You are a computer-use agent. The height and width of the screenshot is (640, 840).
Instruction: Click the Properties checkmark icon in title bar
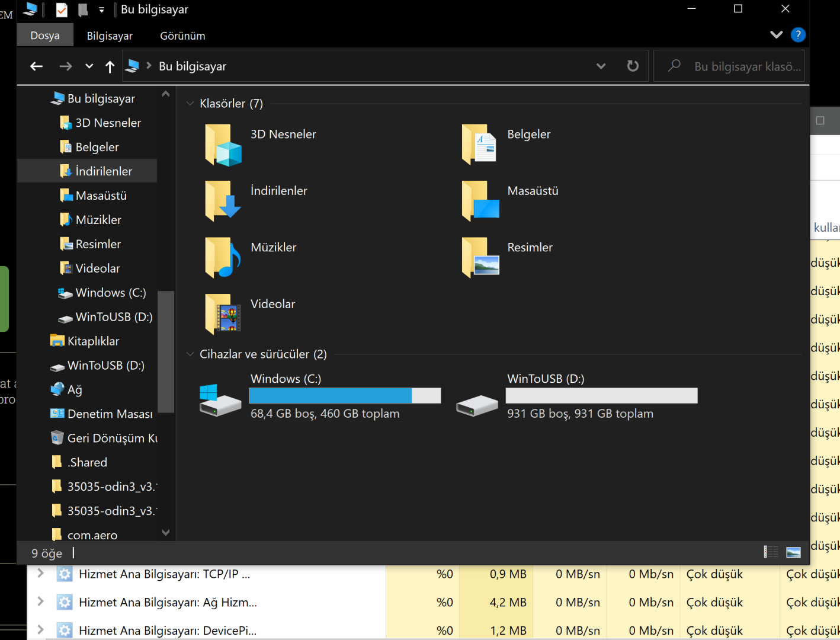(62, 9)
